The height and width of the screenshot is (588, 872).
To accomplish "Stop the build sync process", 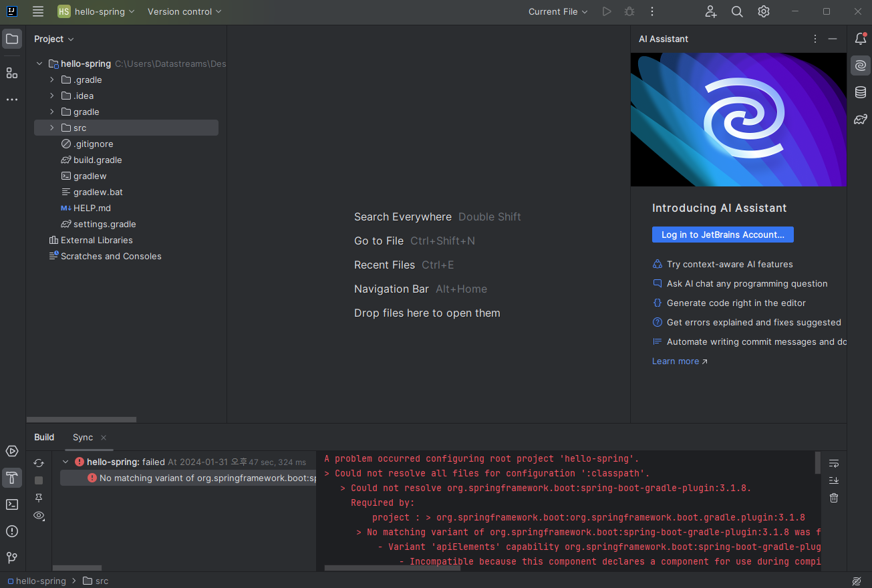I will 39,480.
